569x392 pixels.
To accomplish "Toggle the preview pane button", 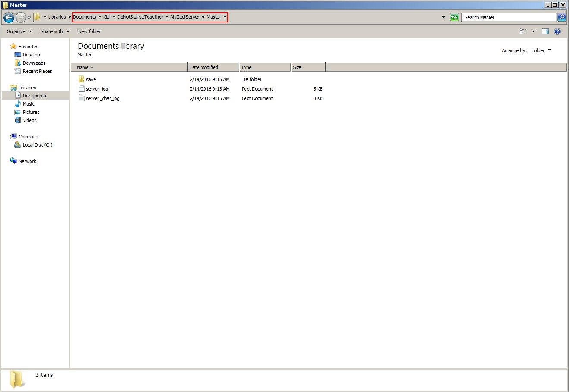I will coord(545,31).
